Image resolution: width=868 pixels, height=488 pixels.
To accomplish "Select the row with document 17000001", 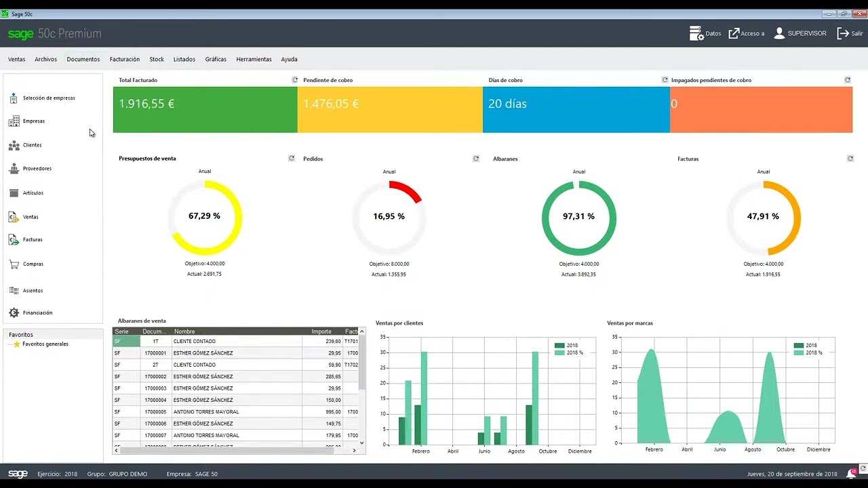I will click(235, 353).
